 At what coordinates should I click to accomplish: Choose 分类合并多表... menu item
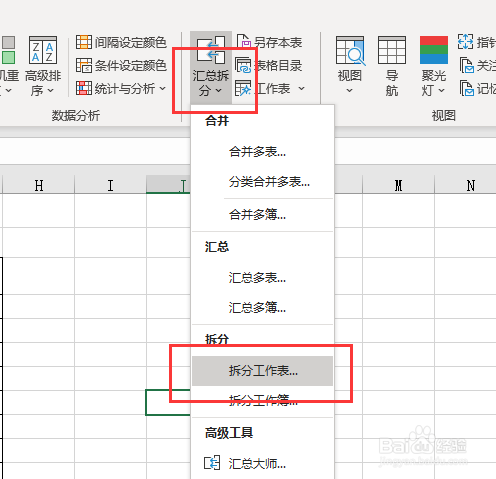coord(262,182)
